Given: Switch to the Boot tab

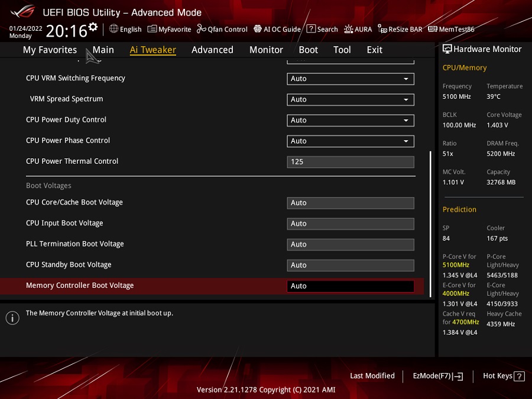Looking at the screenshot, I should tap(308, 50).
